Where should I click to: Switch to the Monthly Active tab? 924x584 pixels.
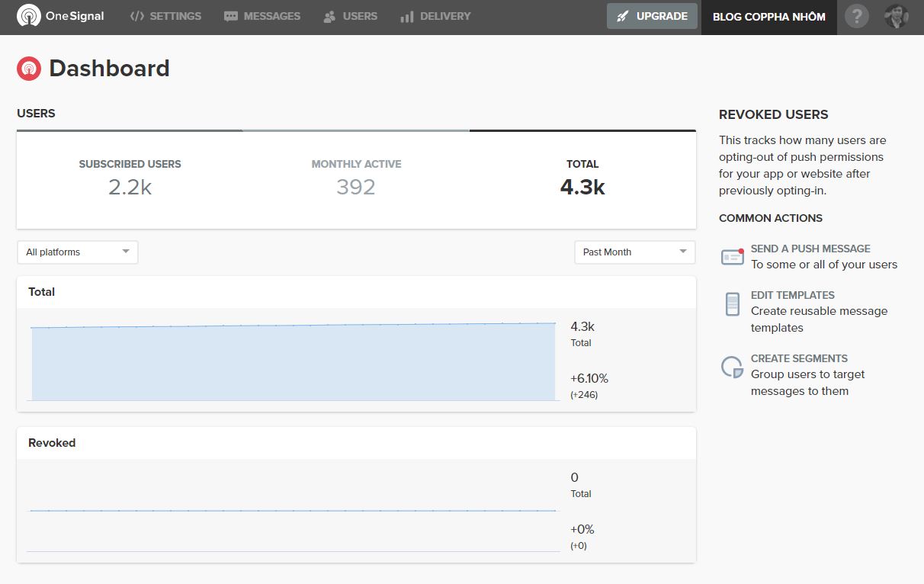(x=356, y=178)
